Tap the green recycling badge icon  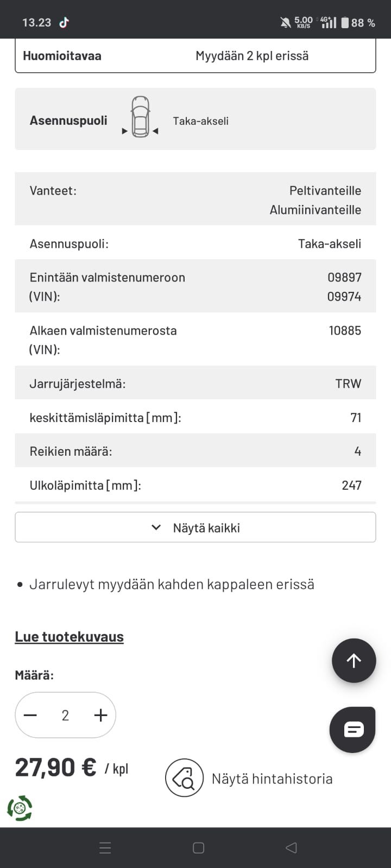click(x=20, y=808)
